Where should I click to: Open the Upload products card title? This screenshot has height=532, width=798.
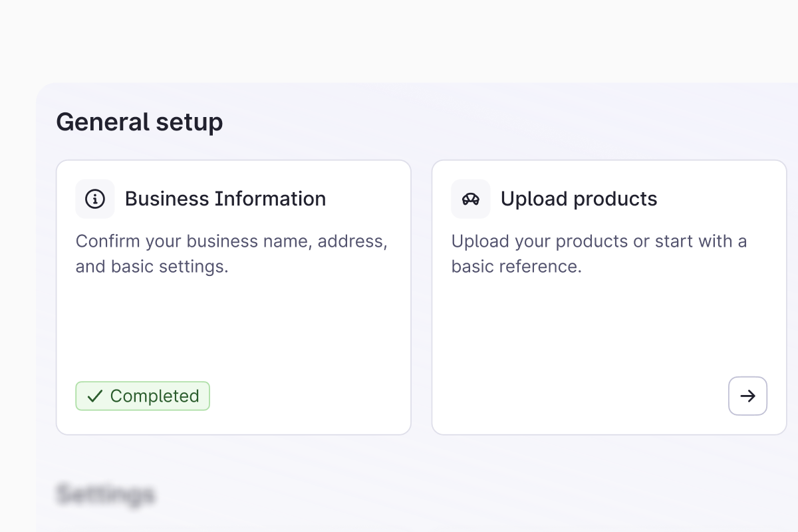(x=579, y=199)
